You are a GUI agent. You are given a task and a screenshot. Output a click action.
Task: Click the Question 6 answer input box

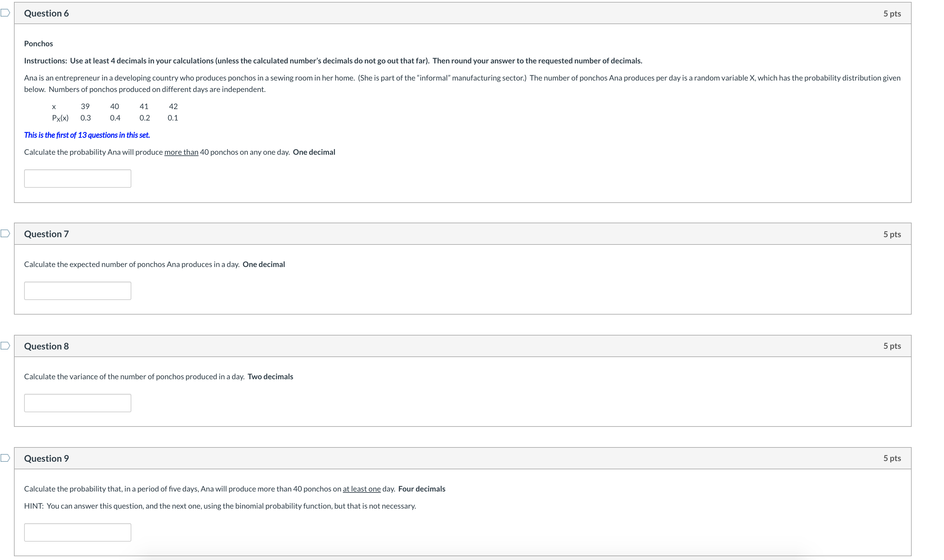pos(77,179)
